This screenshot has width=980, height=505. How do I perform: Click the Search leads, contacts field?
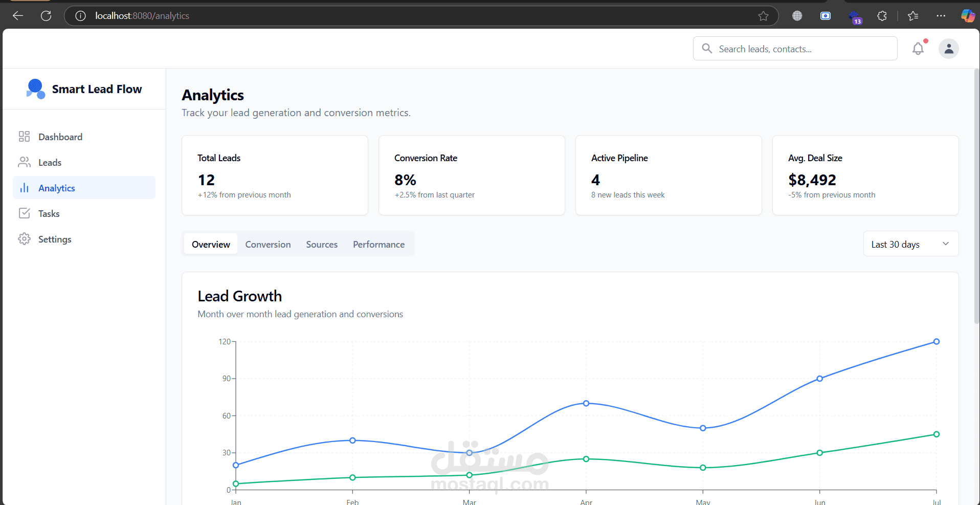pos(795,49)
